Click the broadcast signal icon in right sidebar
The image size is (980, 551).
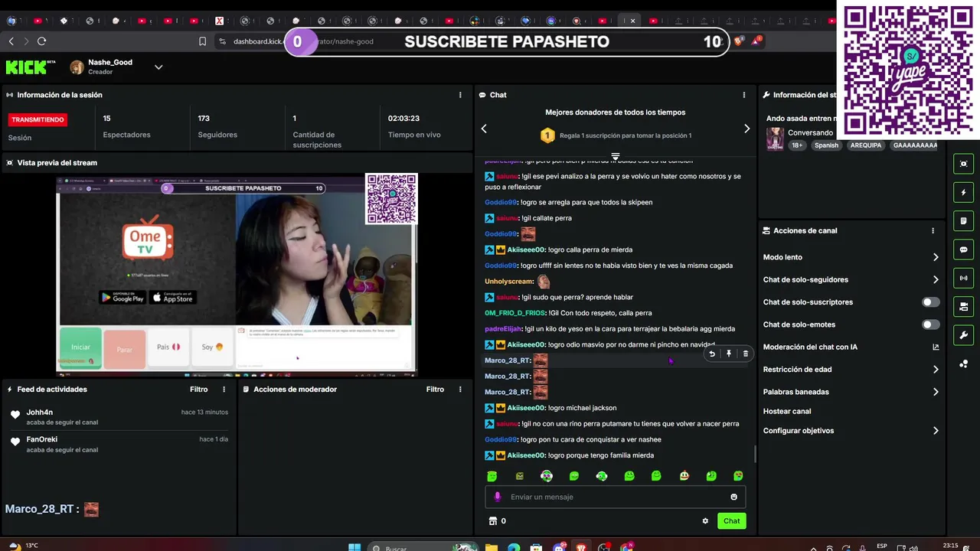963,278
